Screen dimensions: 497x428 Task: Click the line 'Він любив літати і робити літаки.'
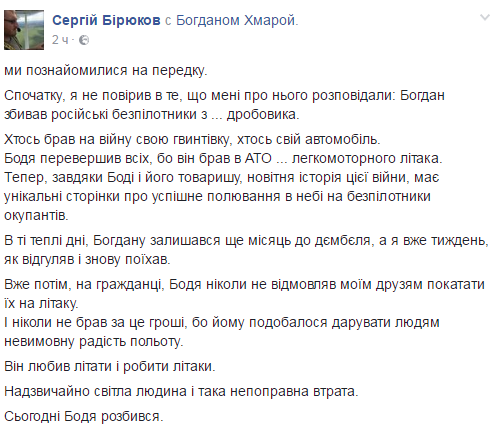click(x=110, y=366)
